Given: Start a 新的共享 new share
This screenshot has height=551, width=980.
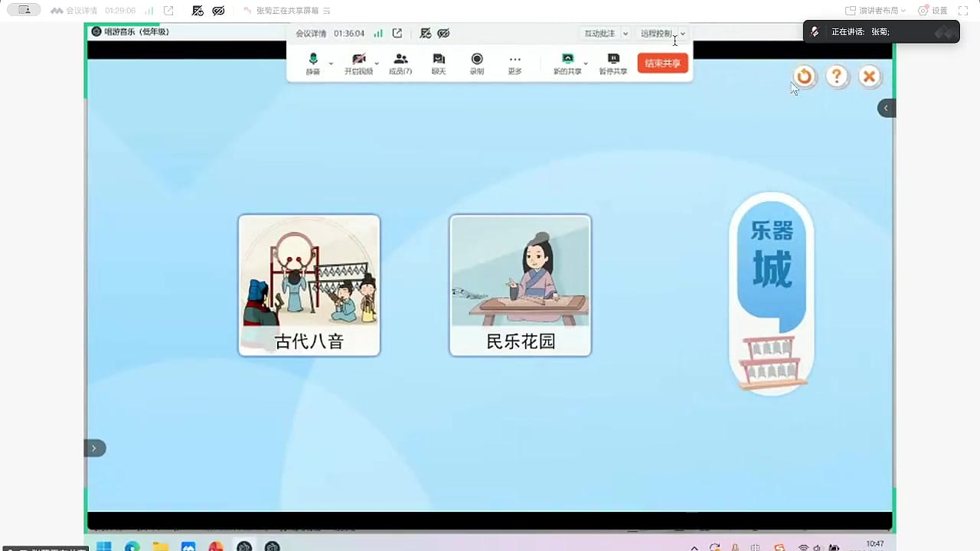Looking at the screenshot, I should point(567,64).
